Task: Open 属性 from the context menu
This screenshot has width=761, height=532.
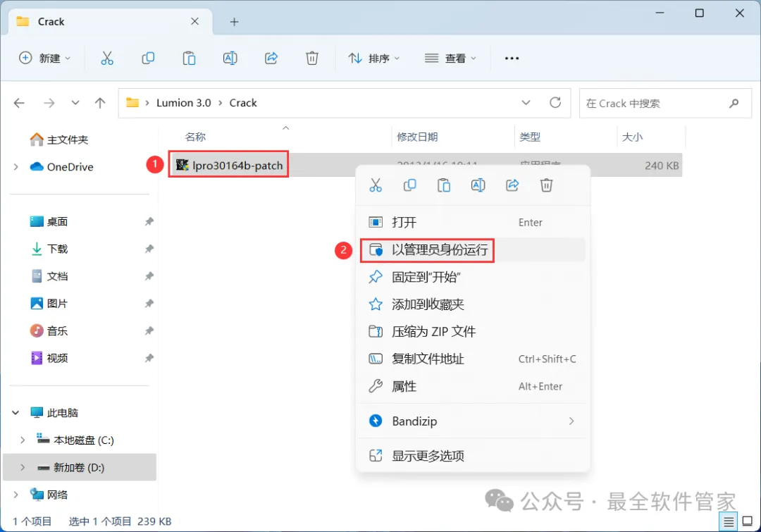Action: [x=473, y=386]
